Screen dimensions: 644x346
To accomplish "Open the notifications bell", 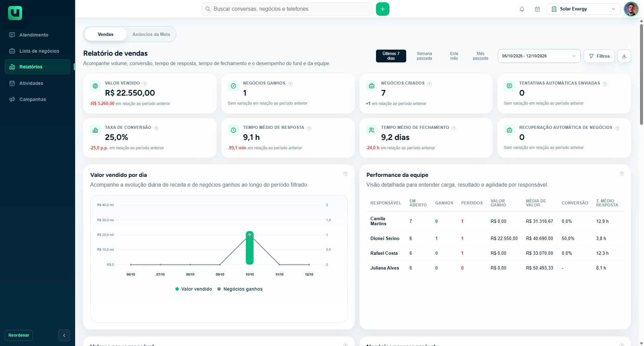I will tap(522, 9).
